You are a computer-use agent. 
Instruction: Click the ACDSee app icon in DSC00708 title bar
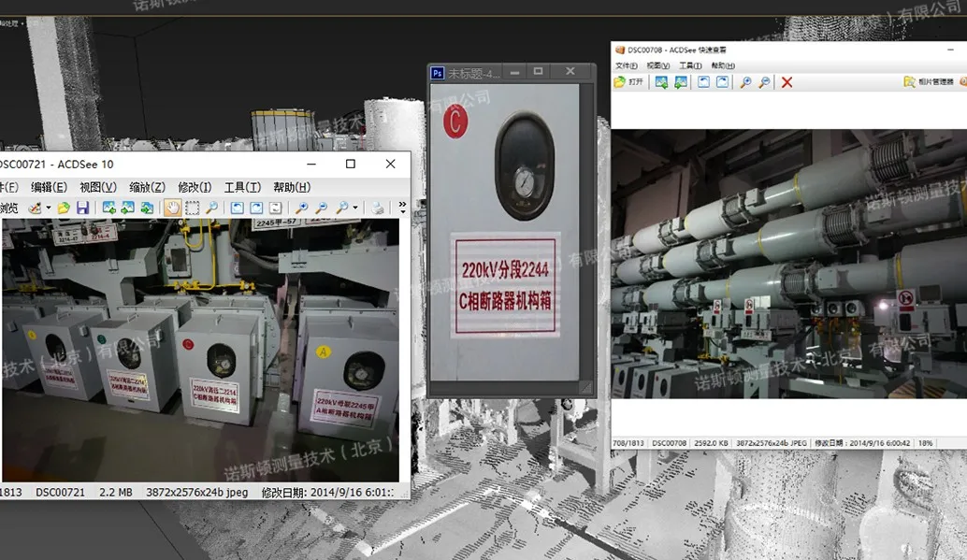pos(620,50)
